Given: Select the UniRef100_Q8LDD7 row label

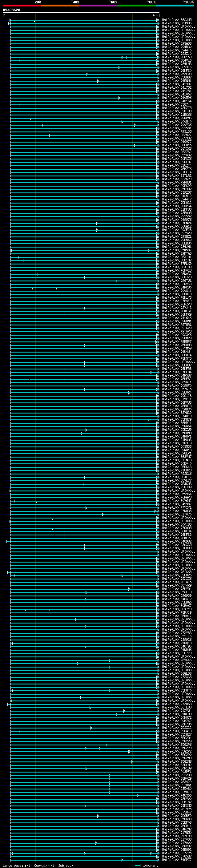Looking at the screenshot, I should (x=177, y=365).
